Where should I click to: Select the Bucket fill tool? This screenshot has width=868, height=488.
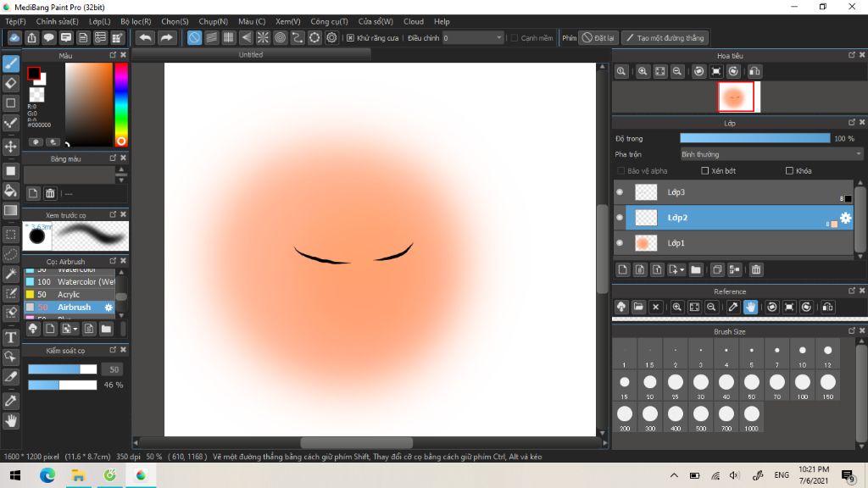pyautogui.click(x=11, y=191)
